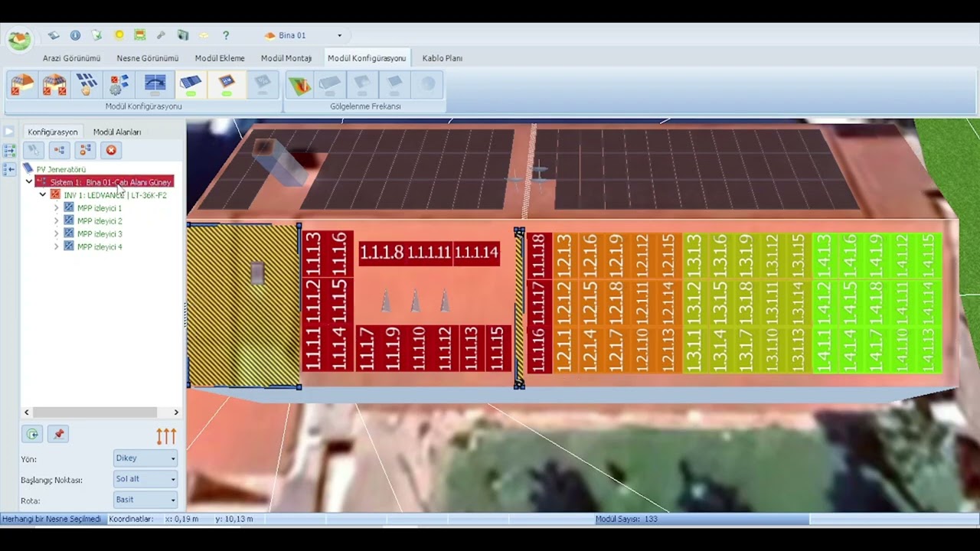Viewport: 980px width, 551px height.
Task: Click orange module 1.2.1.1 on the roof
Action: [565, 350]
